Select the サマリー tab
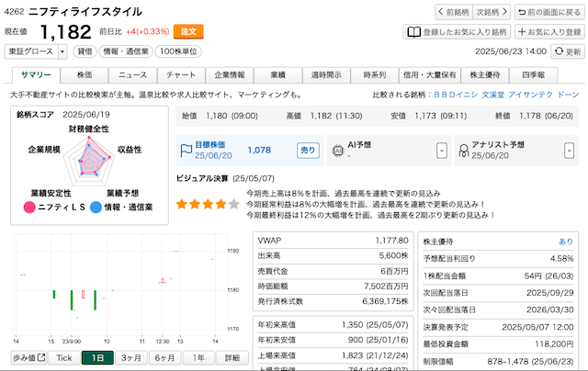The image size is (588, 371). coord(36,75)
